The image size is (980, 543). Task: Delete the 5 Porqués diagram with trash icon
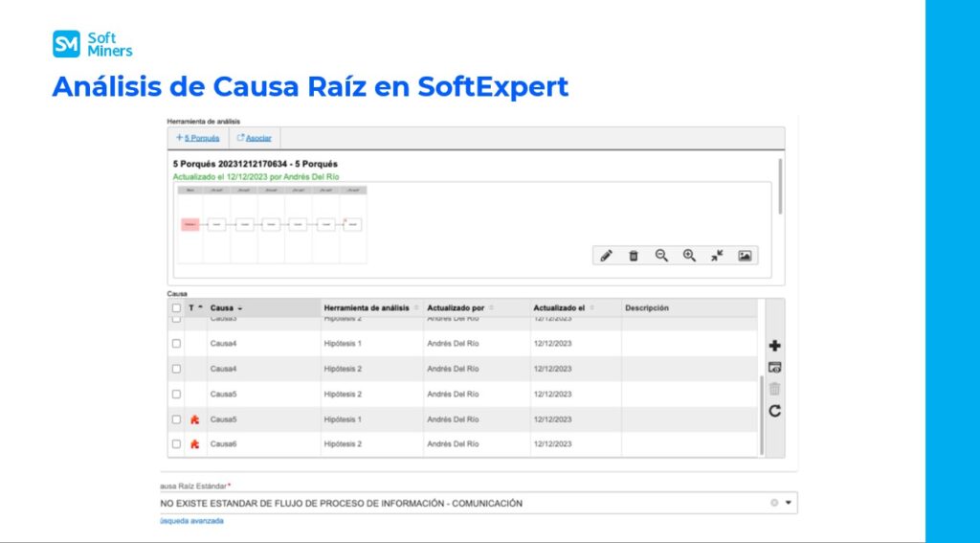point(633,256)
